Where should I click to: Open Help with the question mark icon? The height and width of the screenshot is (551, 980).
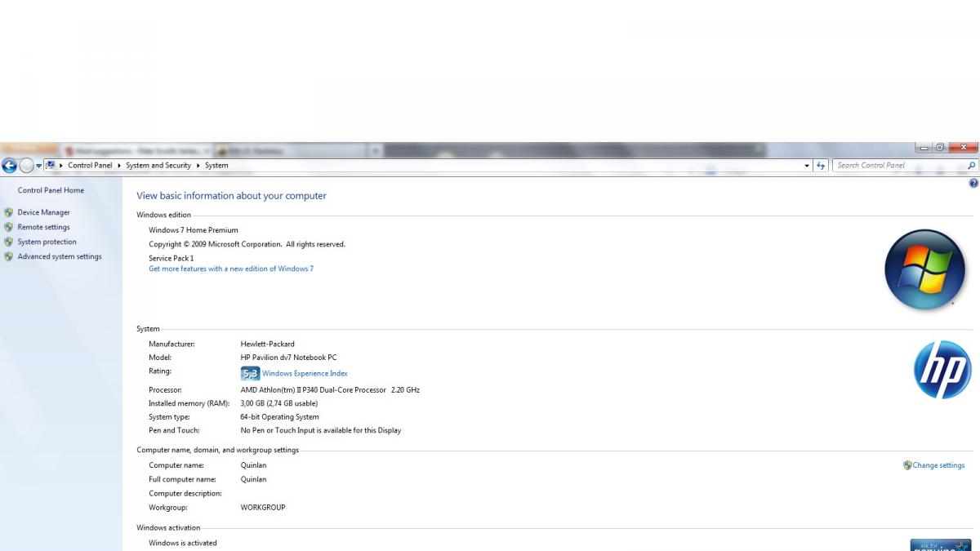click(973, 184)
